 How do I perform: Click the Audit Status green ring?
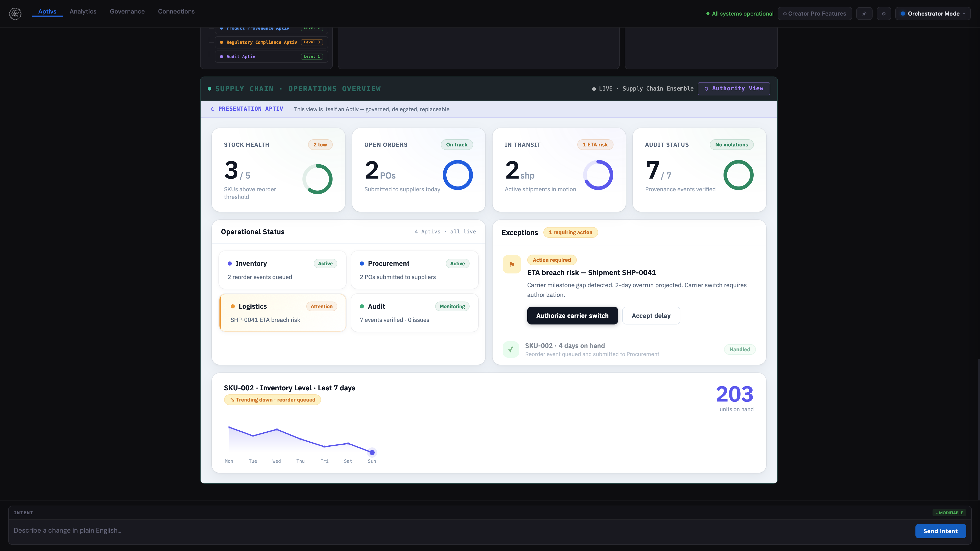pos(738,175)
